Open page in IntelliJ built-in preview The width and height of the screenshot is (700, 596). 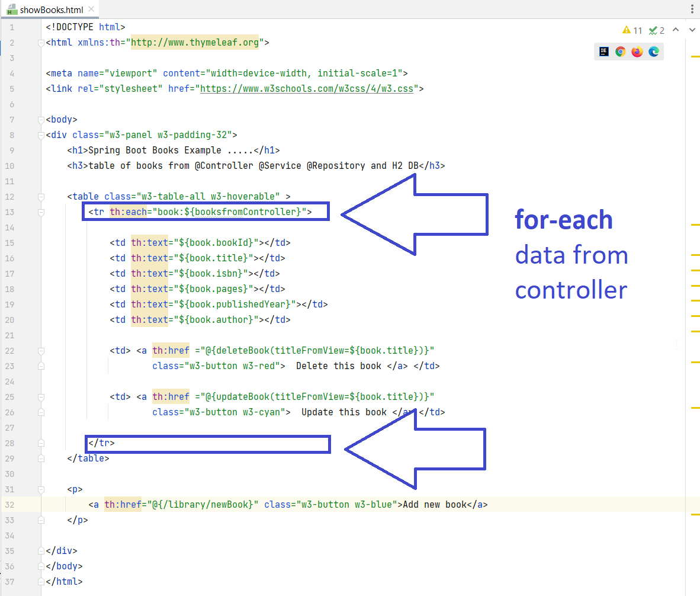pyautogui.click(x=603, y=52)
